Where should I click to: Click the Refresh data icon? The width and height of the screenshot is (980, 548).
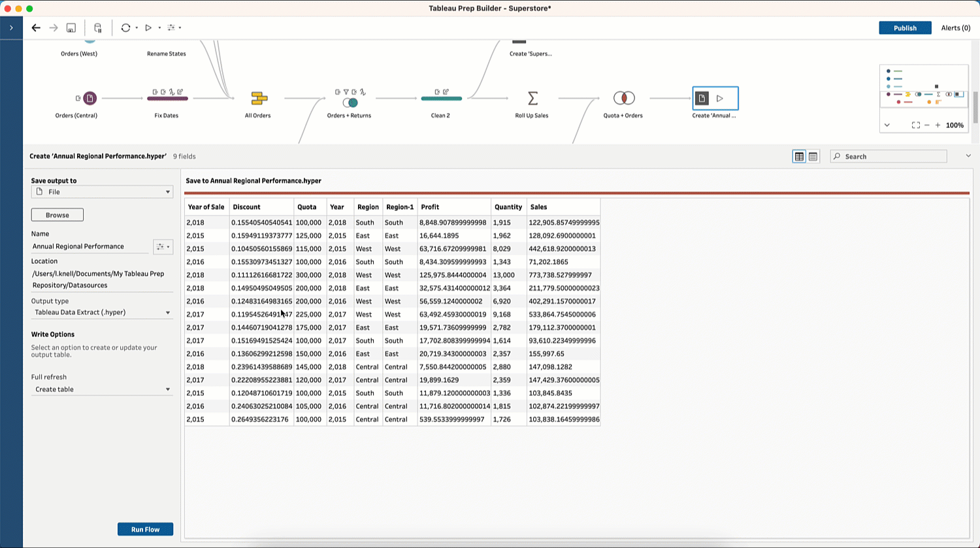coord(125,27)
